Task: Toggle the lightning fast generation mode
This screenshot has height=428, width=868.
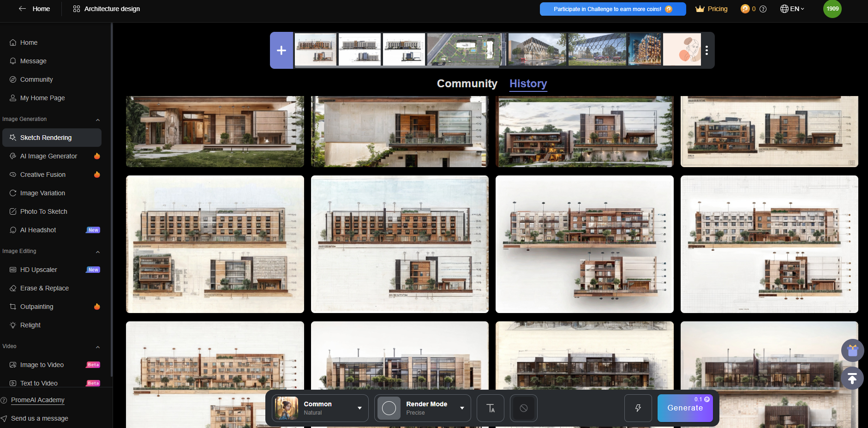Action: pos(638,408)
